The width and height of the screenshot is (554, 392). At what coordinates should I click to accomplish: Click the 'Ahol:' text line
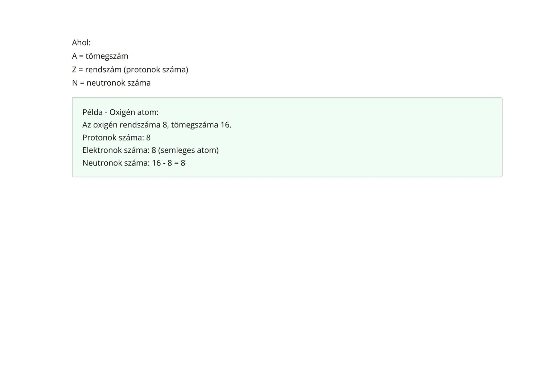click(x=81, y=42)
